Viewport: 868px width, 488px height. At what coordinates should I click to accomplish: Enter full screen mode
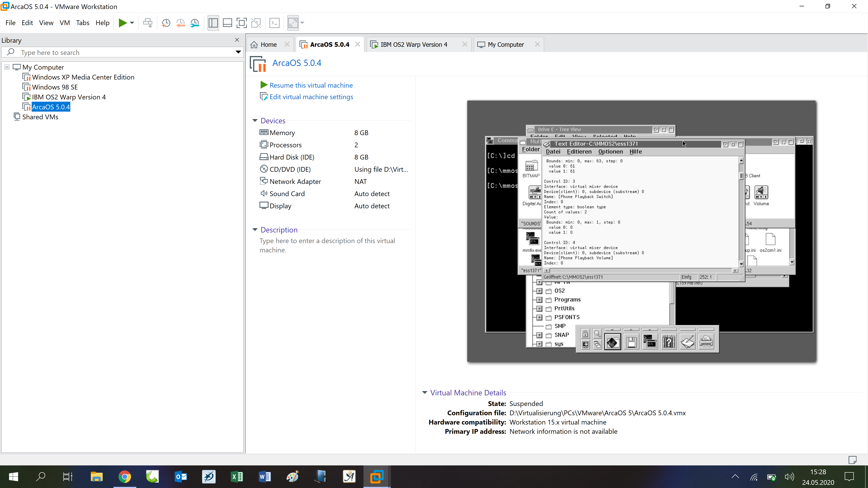tap(242, 23)
